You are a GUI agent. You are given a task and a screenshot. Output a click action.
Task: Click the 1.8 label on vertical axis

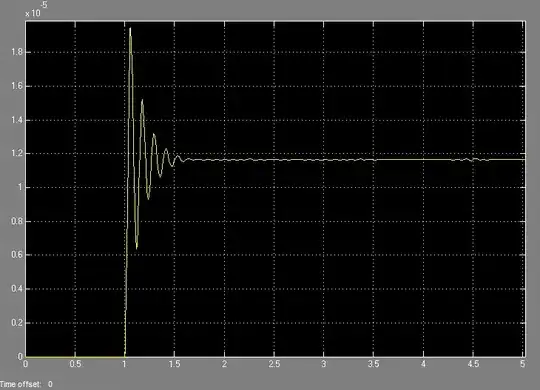tap(17, 52)
